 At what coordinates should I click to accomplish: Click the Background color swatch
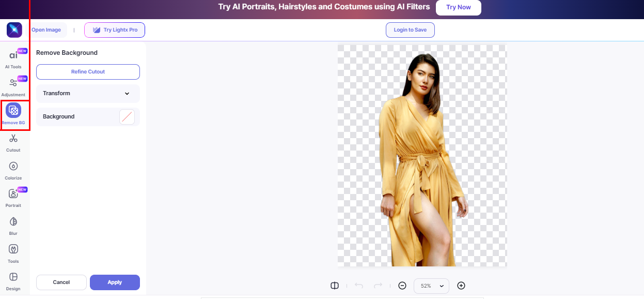click(x=127, y=117)
